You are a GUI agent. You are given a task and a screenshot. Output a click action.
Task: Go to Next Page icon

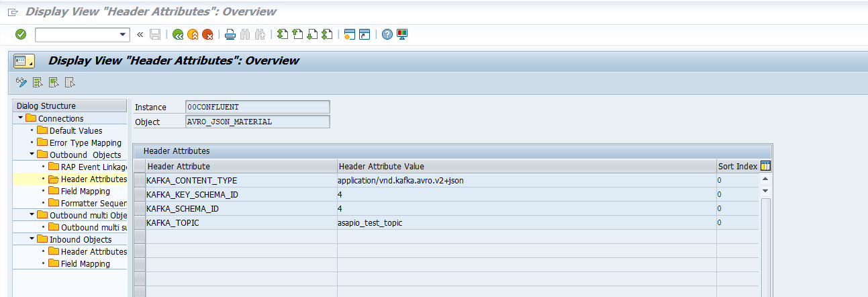[312, 34]
